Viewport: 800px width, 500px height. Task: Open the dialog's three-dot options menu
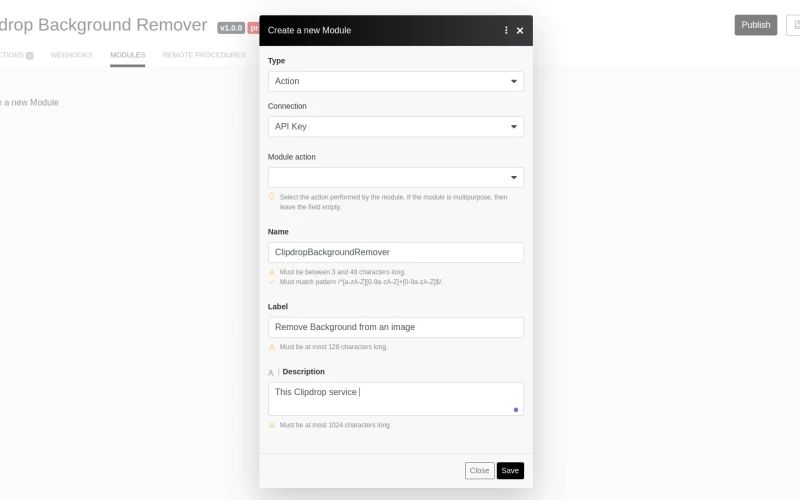coord(506,30)
